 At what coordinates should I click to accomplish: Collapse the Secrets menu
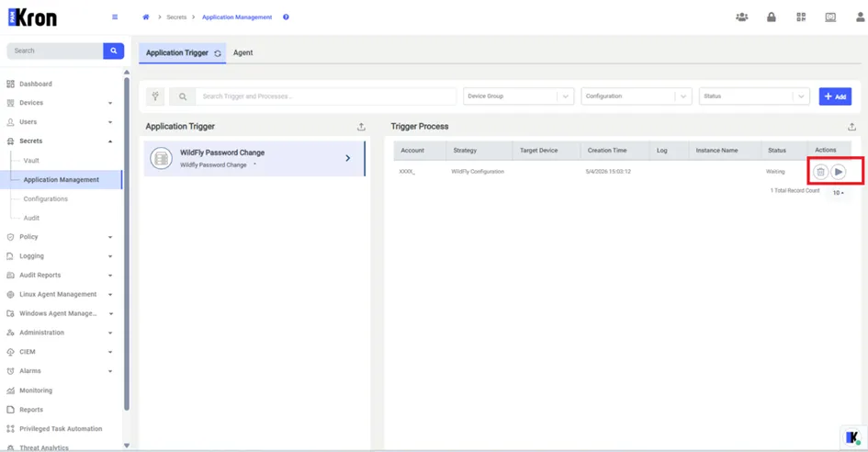pyautogui.click(x=61, y=141)
